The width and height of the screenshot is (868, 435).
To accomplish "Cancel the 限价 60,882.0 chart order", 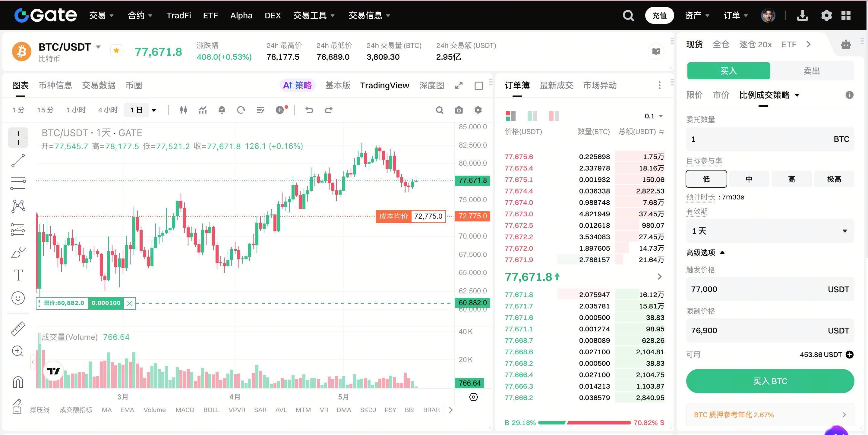I will (x=129, y=303).
